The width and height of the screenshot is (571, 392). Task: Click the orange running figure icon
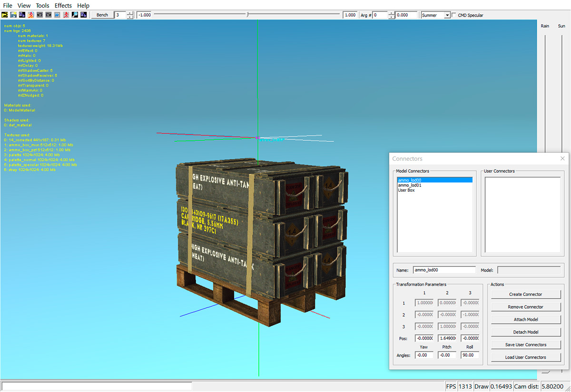[31, 15]
